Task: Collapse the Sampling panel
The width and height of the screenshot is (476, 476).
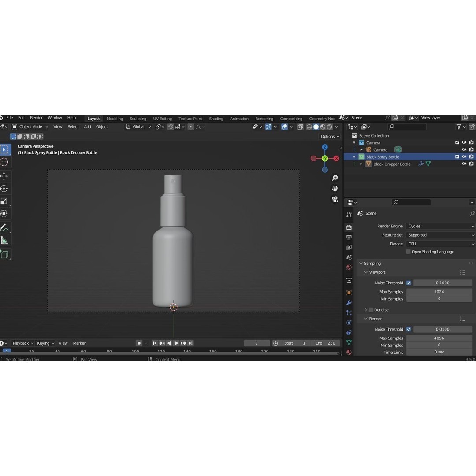Action: [361, 264]
